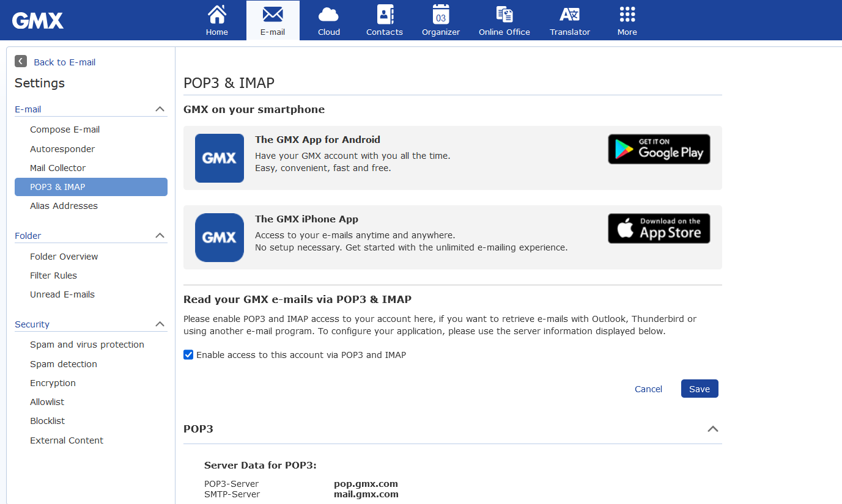Uncheck Enable access via POP3 and IMAP
Viewport: 842px width, 504px height.
tap(188, 355)
